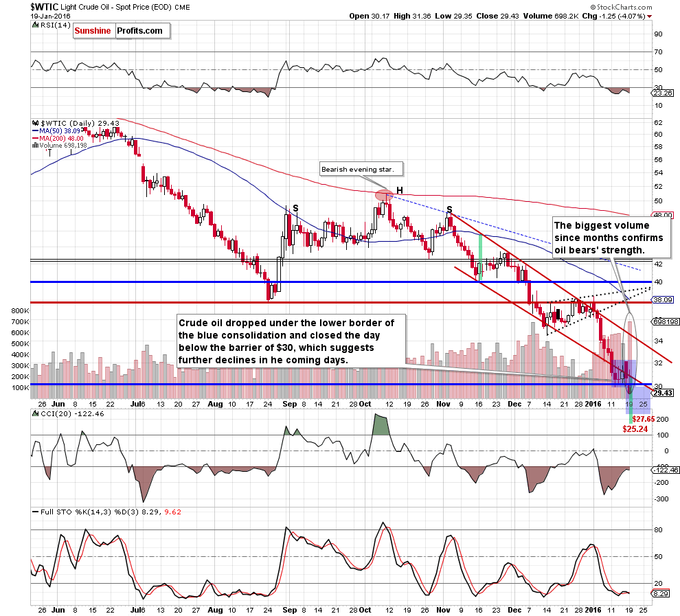The image size is (680, 616).
Task: Click the candlestick icon before $WTIC (Daily)
Action: [36, 123]
